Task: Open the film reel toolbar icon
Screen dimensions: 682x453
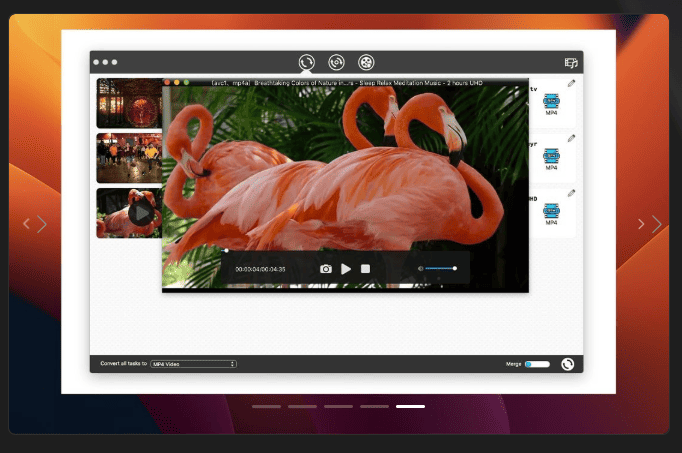Action: coord(366,62)
